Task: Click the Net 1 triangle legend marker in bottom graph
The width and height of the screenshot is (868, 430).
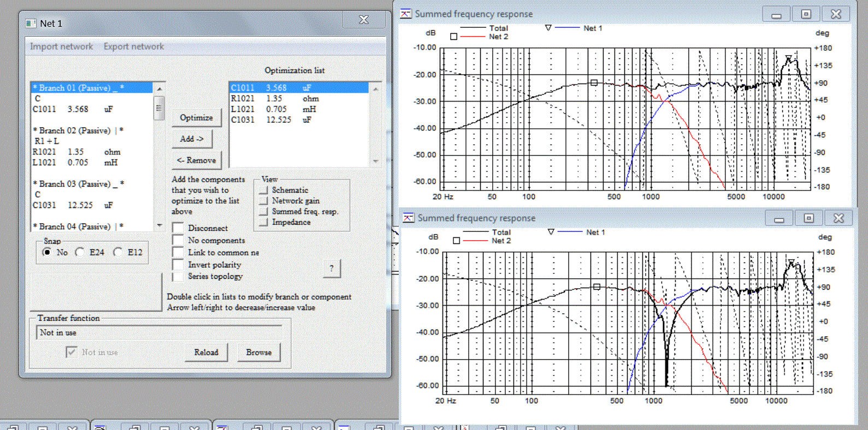Action: coord(551,232)
